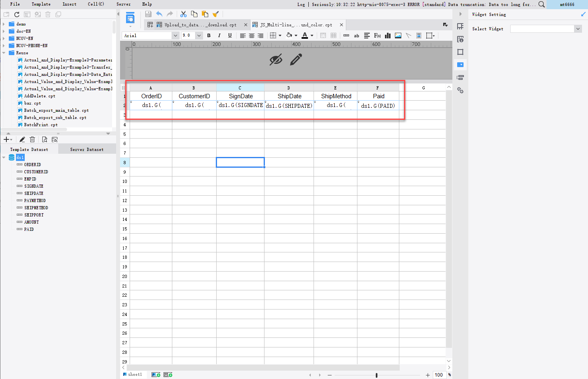
Task: Toggle the crossed-eye hide icon
Action: coord(276,60)
